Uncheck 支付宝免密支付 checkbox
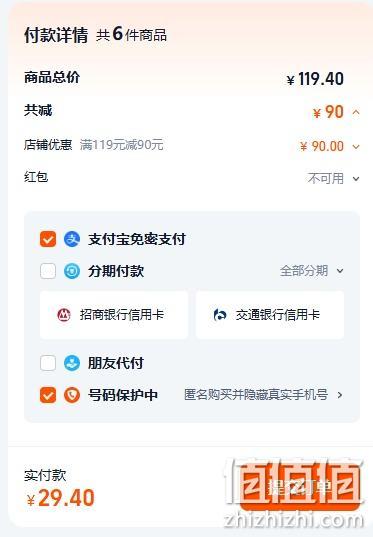373x537 pixels. pos(48,239)
